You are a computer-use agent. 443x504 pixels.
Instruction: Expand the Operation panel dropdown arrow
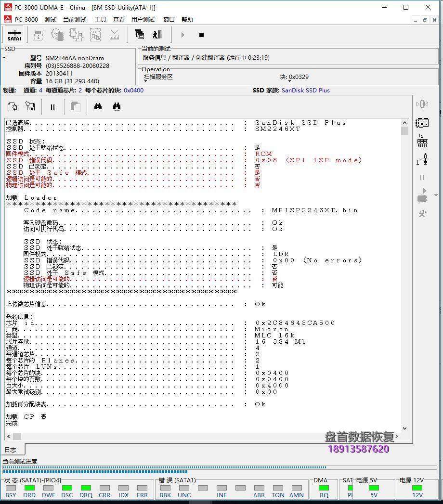145,81
